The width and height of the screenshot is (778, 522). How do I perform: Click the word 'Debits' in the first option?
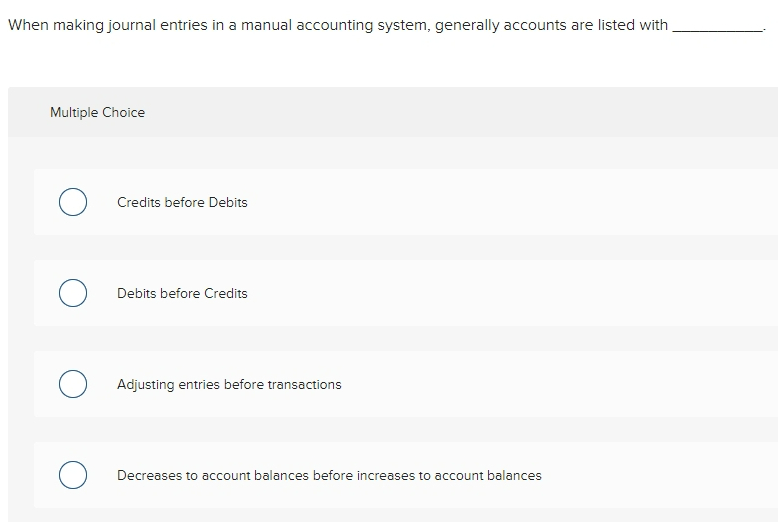228,202
